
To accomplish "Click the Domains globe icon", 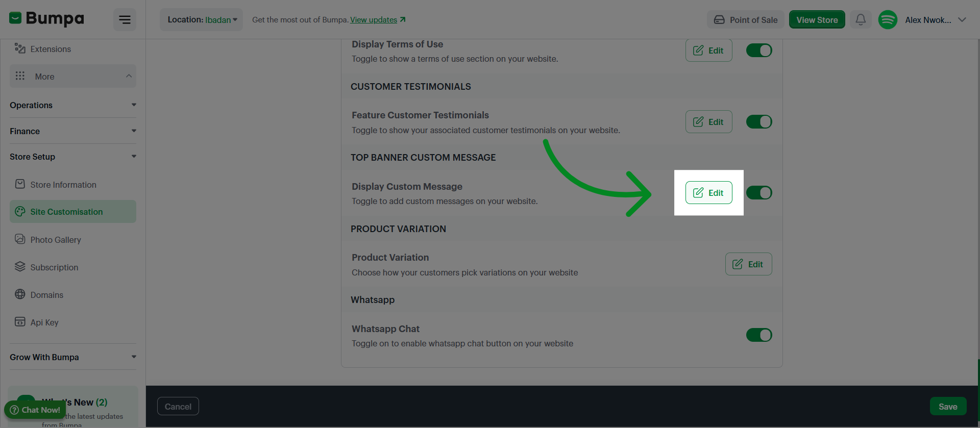I will 20,294.
